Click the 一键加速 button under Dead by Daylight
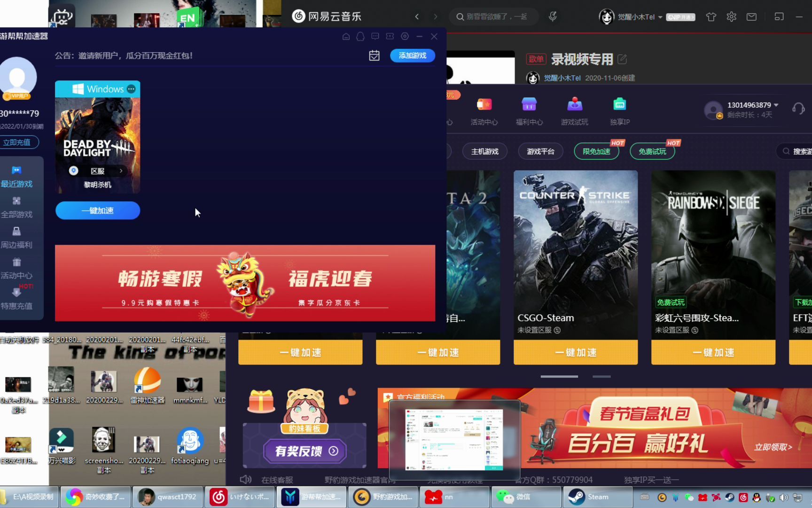This screenshot has height=508, width=812. coord(98,210)
